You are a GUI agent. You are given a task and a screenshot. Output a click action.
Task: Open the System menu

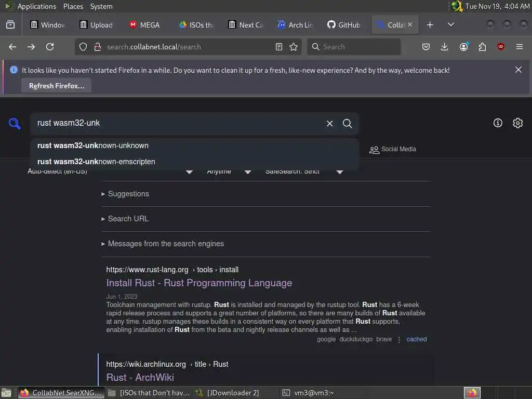pyautogui.click(x=101, y=6)
